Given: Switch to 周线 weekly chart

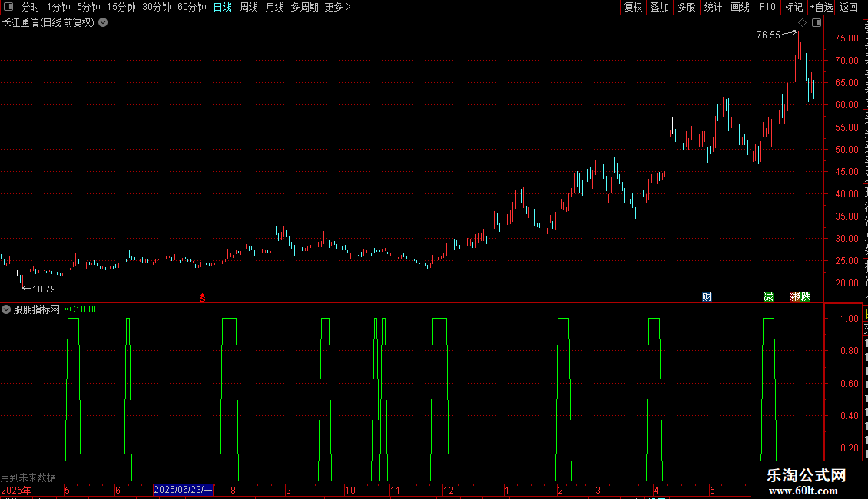Looking at the screenshot, I should (x=249, y=7).
